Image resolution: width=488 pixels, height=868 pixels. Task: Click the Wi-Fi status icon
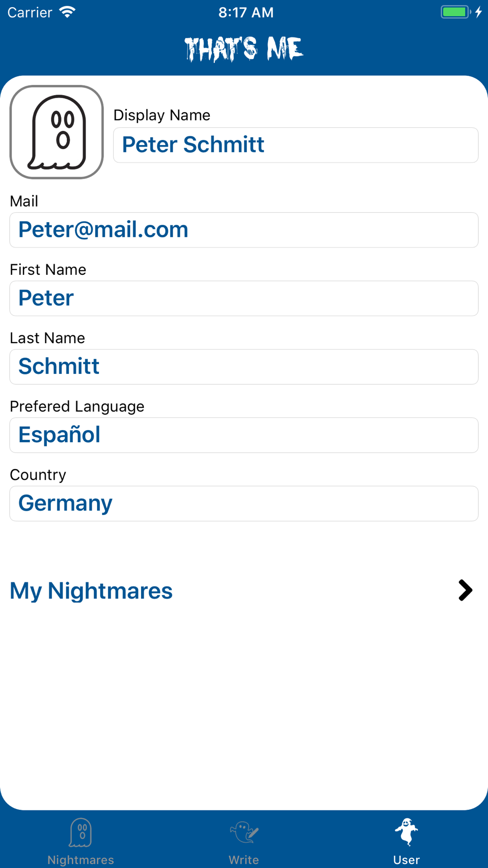click(67, 12)
